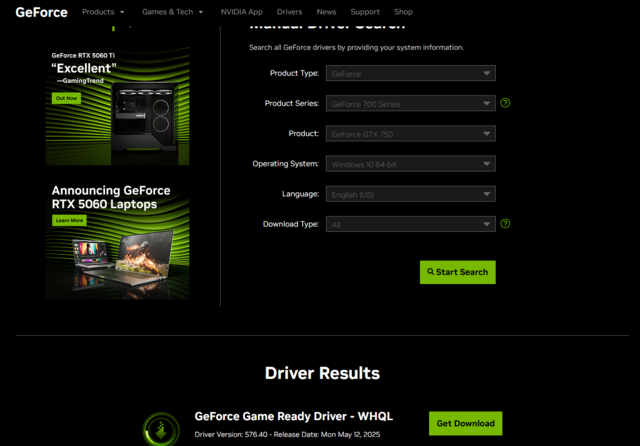640x446 pixels.
Task: Visit the Support page
Action: point(364,12)
